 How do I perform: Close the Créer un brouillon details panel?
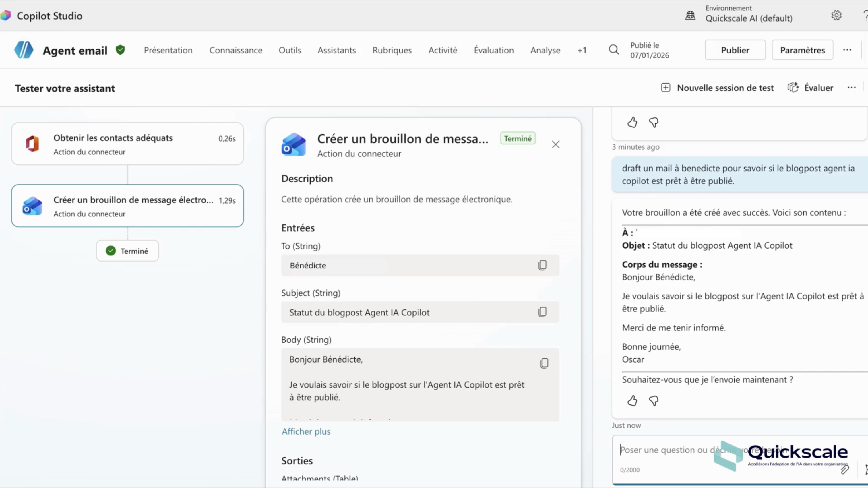(x=555, y=145)
